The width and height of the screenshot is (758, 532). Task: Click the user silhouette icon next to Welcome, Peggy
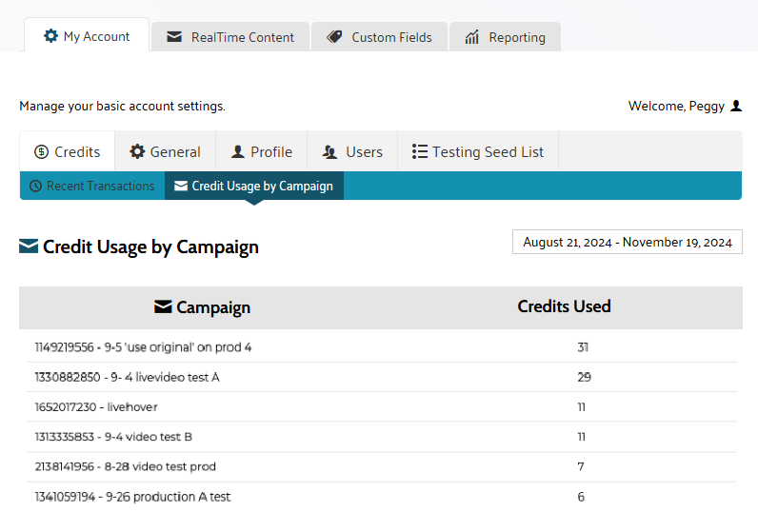[735, 106]
